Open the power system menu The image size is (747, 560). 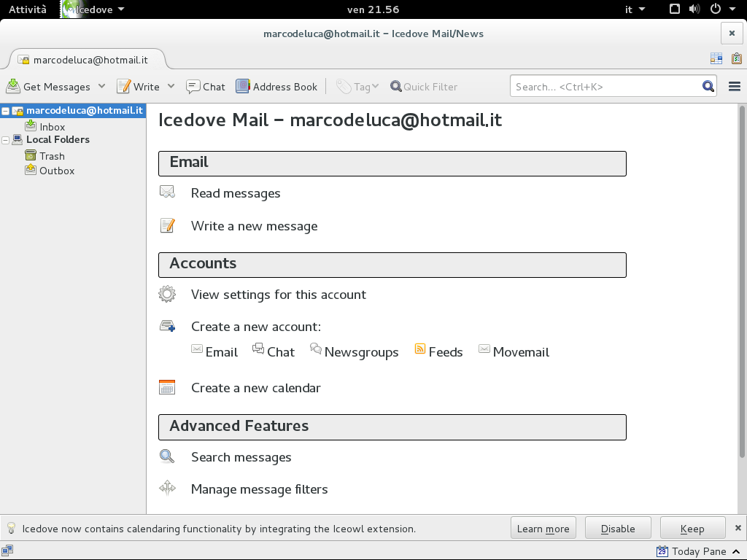point(722,9)
